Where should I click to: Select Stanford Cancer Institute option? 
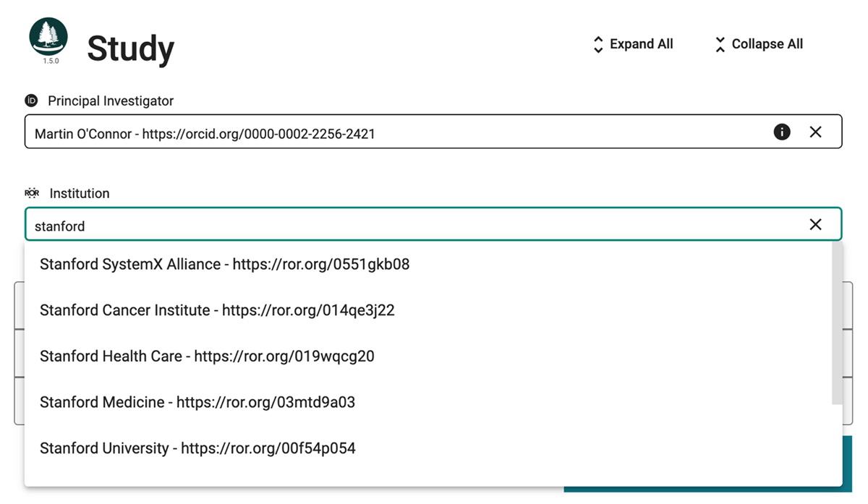click(x=428, y=310)
